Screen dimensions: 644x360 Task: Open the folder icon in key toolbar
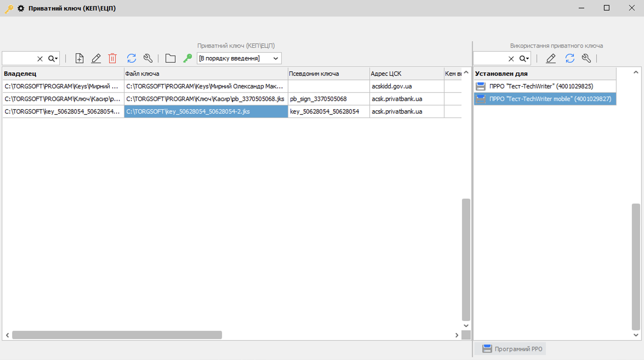click(170, 58)
